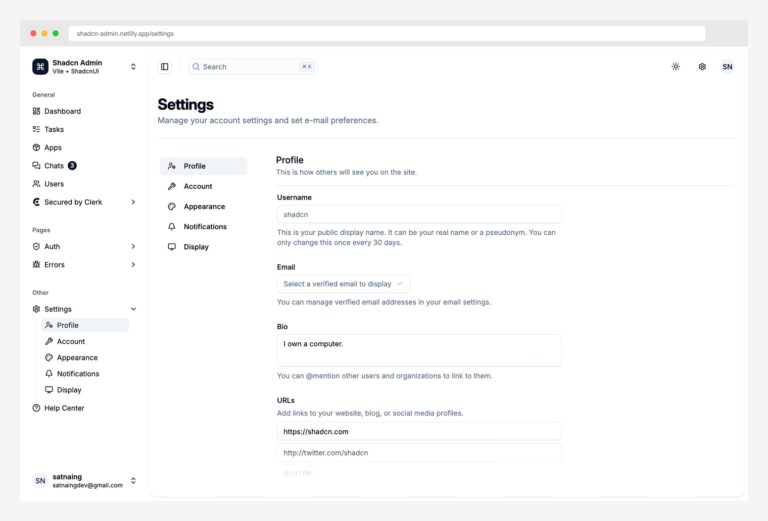
Task: Switch to Notifications settings tab
Action: pyautogui.click(x=204, y=227)
